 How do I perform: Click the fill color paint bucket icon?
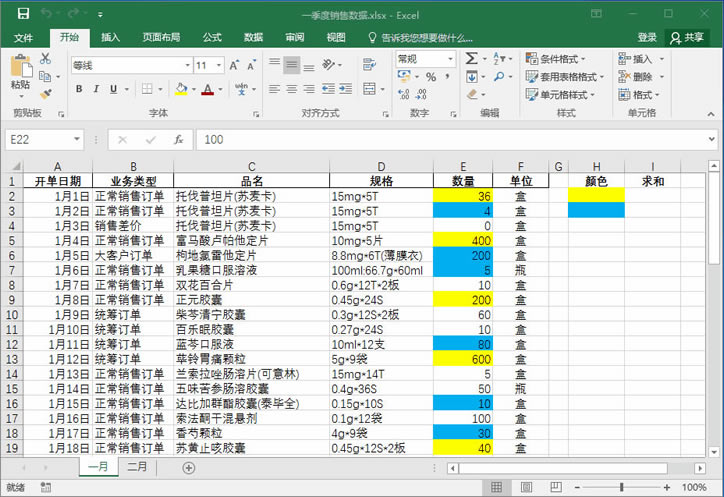pos(181,89)
